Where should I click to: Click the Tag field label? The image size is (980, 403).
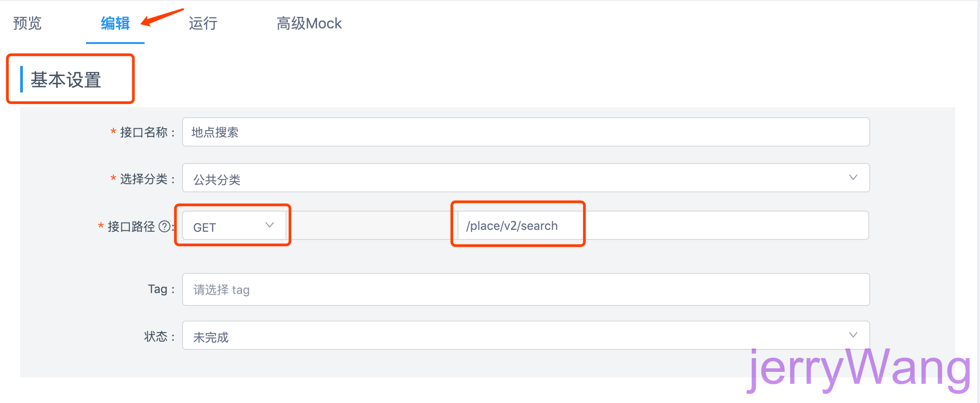(x=158, y=289)
